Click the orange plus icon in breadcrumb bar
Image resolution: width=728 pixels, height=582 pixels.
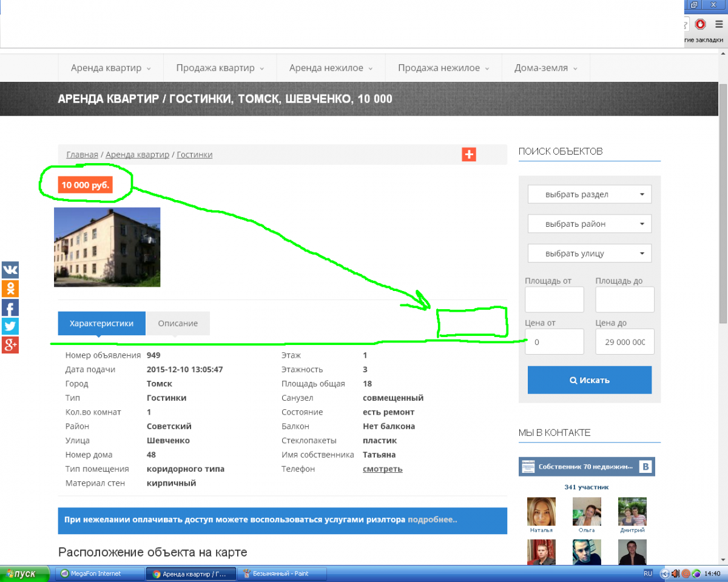469,154
